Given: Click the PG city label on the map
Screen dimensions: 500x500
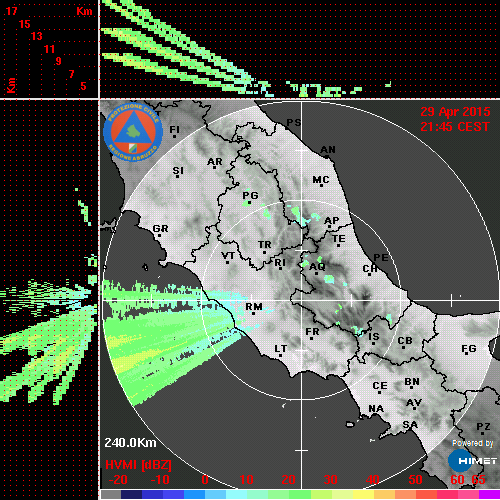Looking at the screenshot, I should point(250,195).
